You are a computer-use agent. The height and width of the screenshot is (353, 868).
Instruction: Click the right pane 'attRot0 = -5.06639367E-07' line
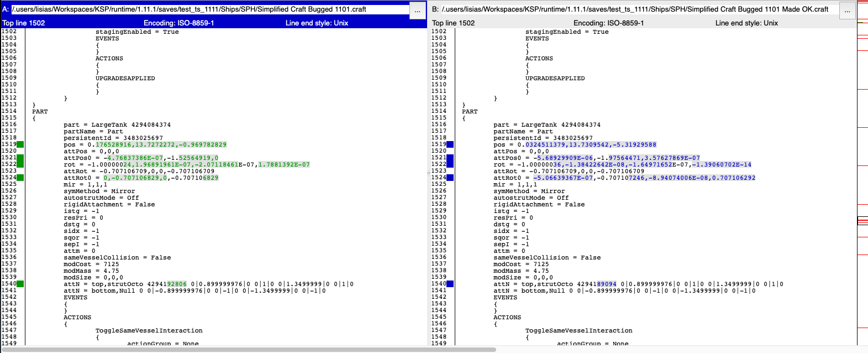624,178
